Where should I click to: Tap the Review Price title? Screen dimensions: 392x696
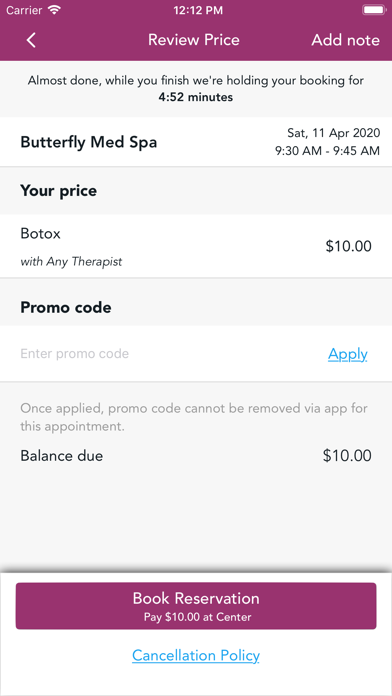194,40
